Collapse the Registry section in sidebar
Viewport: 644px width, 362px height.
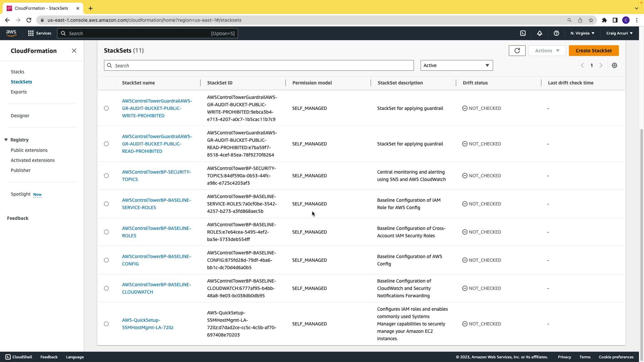click(6, 140)
